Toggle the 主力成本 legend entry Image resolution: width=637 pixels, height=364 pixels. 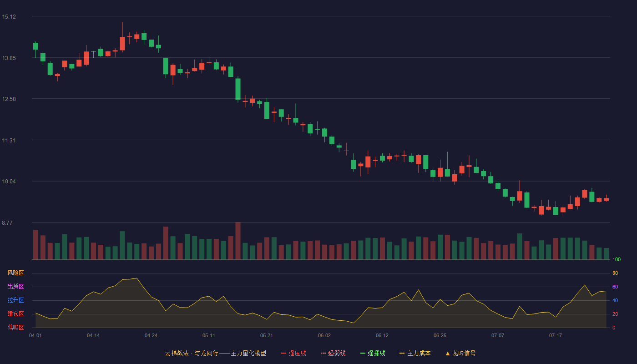[x=415, y=353]
